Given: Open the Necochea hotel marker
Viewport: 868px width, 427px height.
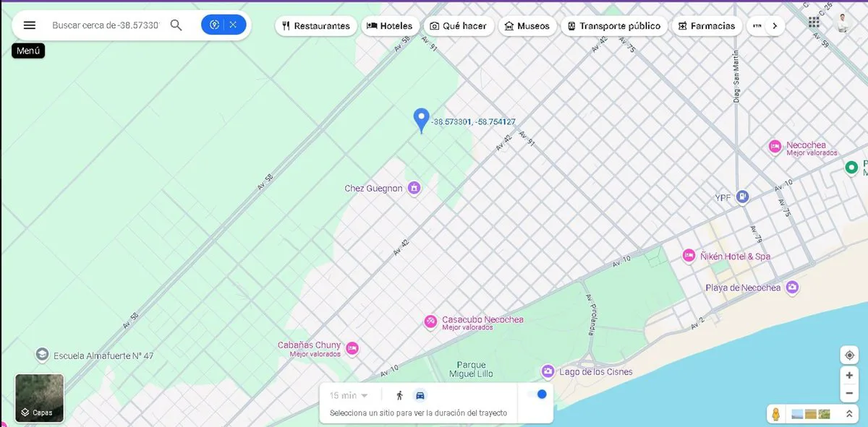Looking at the screenshot, I should [x=775, y=147].
